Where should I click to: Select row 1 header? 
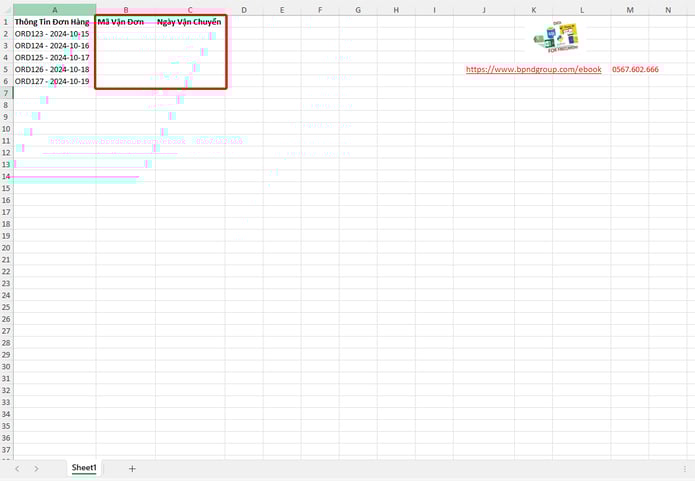(x=6, y=22)
